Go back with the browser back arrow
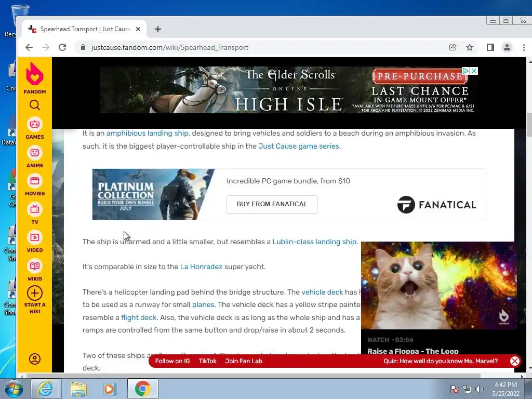The height and width of the screenshot is (399, 532). coord(29,47)
